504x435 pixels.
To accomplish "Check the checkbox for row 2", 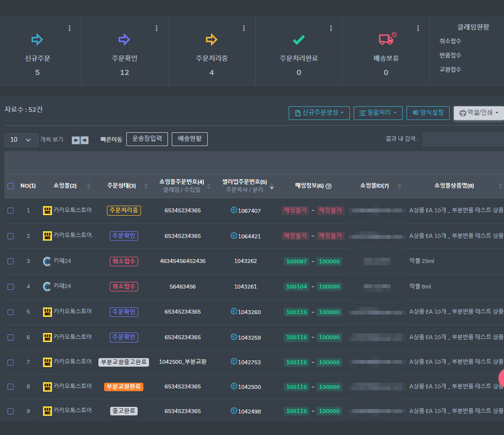I will tap(11, 236).
